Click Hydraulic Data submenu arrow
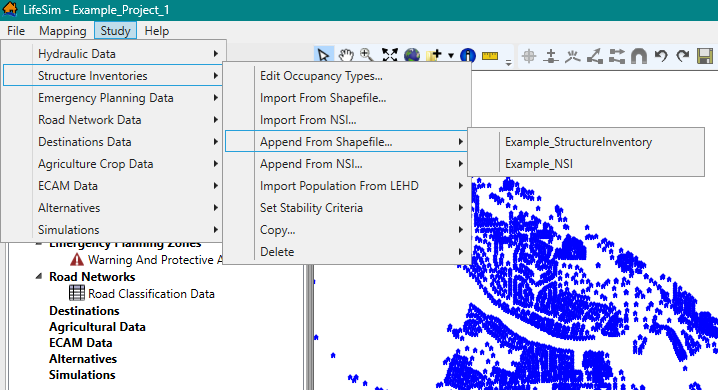Screen dimensions: 718x390 point(216,54)
